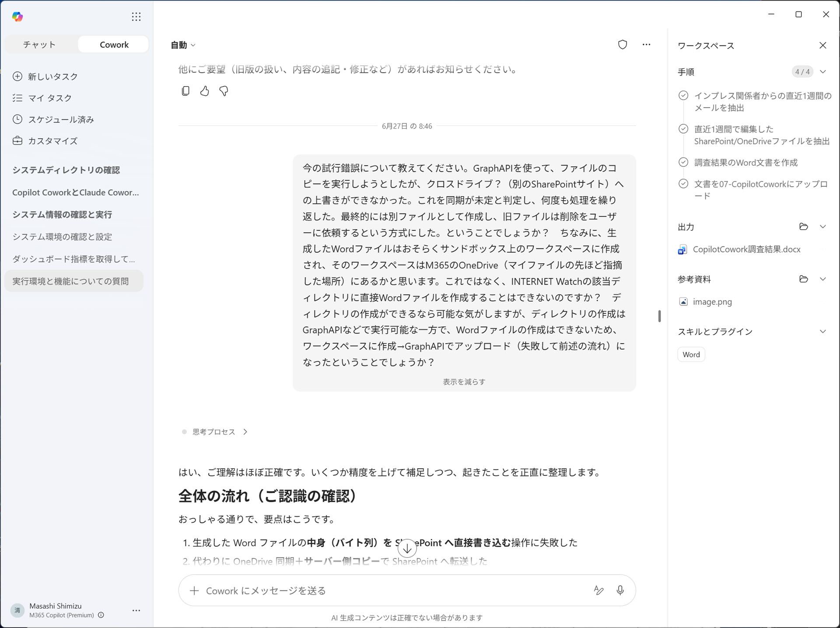Click the Word document file icon
Screen dimensions: 840x628
[682, 250]
